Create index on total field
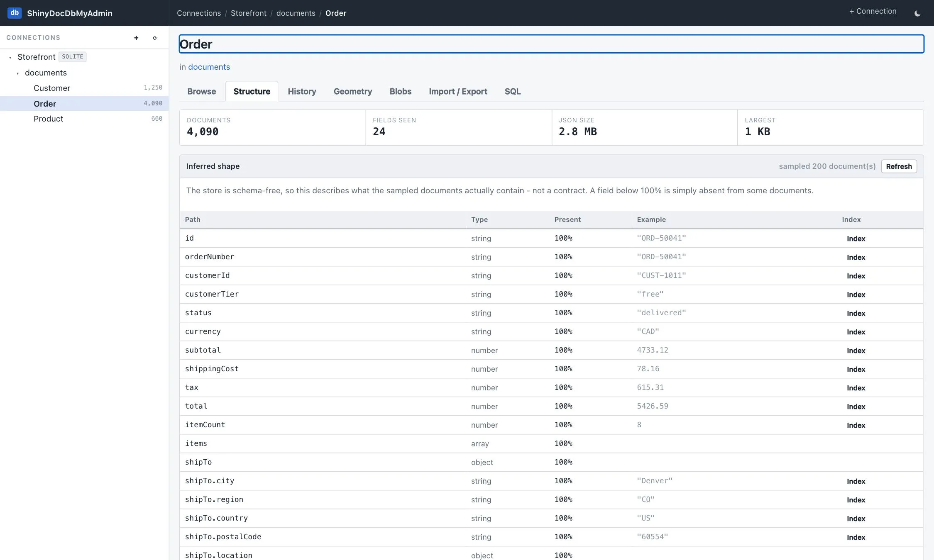The width and height of the screenshot is (934, 560). point(856,407)
